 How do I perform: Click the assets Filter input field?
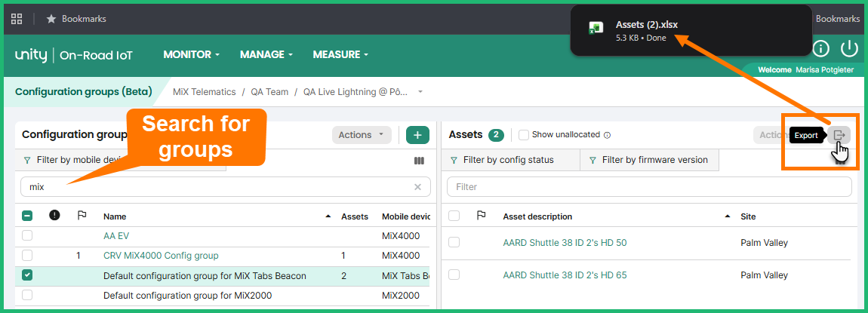click(649, 187)
